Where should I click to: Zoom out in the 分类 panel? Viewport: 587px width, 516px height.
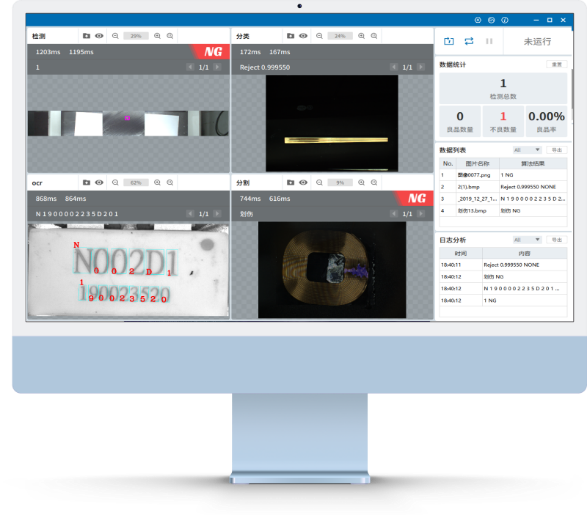319,36
